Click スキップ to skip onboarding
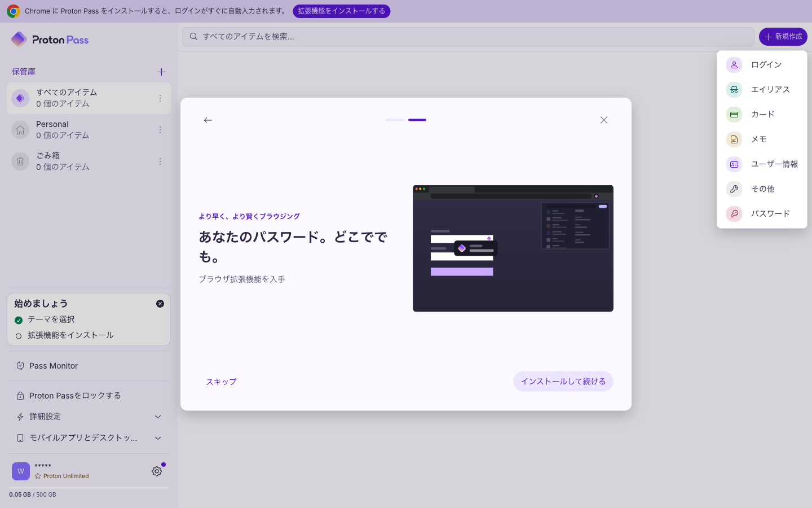Image resolution: width=812 pixels, height=508 pixels. 221,382
